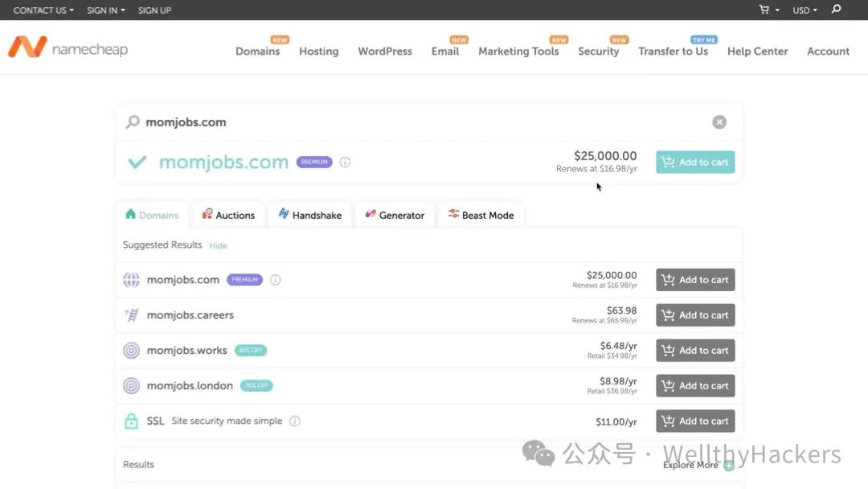Click the $63.98 price
Screen dimensions: 868x489
point(621,310)
